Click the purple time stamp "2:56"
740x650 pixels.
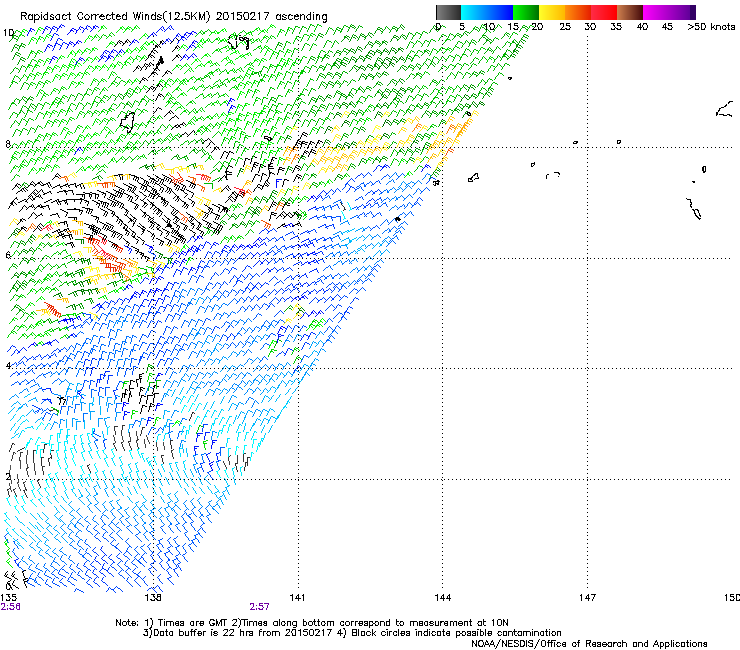pos(10,607)
